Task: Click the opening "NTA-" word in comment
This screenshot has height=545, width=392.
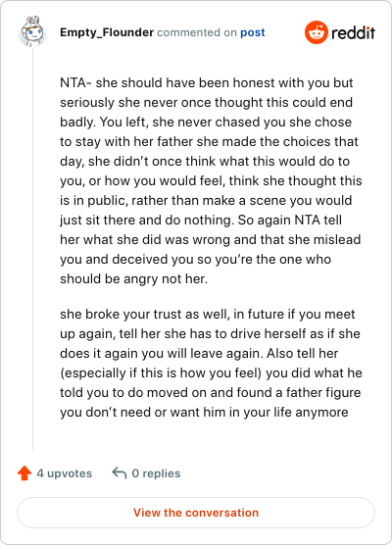Action: pos(75,82)
